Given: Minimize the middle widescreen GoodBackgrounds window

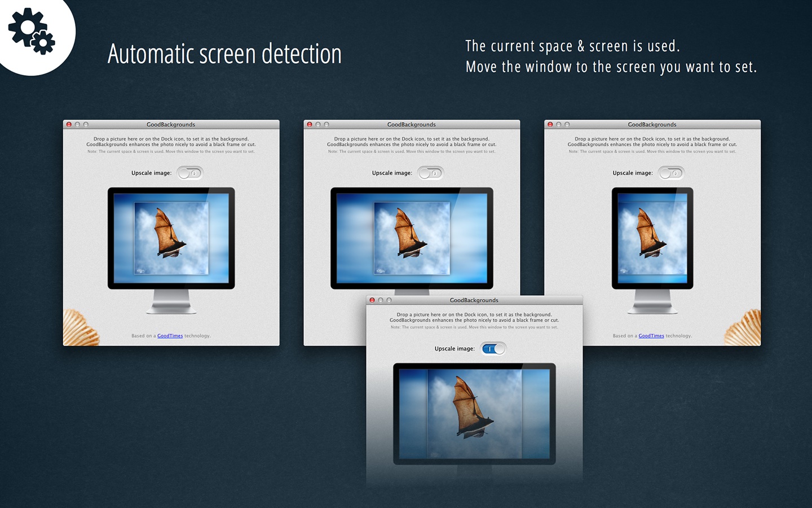Looking at the screenshot, I should coord(318,125).
